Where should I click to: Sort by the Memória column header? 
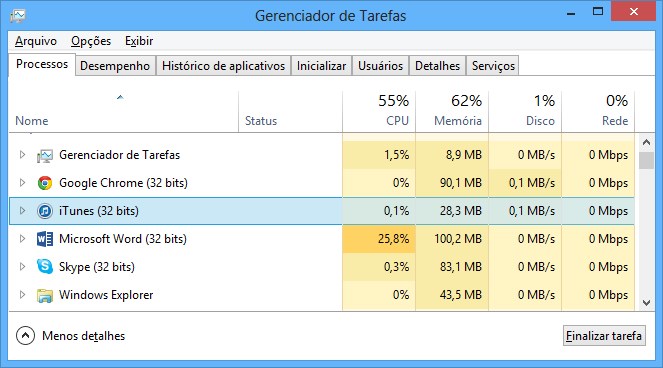(x=452, y=111)
